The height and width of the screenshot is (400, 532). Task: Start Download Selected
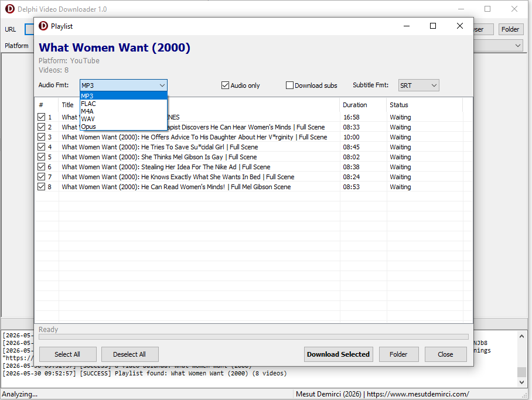pos(338,354)
